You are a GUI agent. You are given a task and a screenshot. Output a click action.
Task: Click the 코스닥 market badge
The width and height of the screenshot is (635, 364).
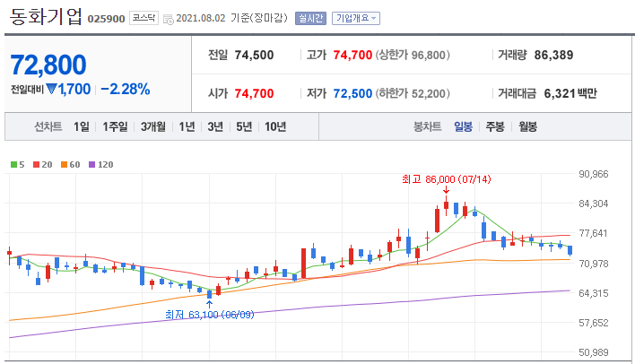[x=144, y=18]
